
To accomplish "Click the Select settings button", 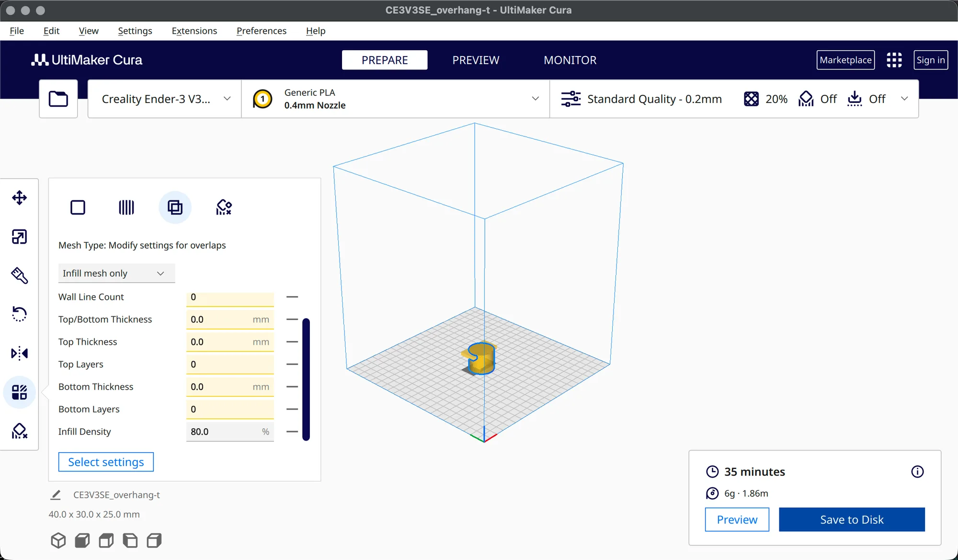I will (x=106, y=462).
